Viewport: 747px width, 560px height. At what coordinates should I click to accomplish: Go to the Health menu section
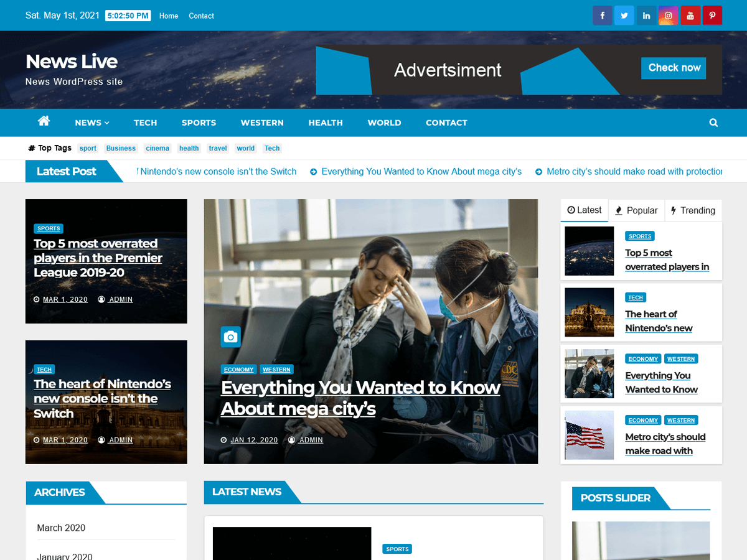pyautogui.click(x=326, y=123)
